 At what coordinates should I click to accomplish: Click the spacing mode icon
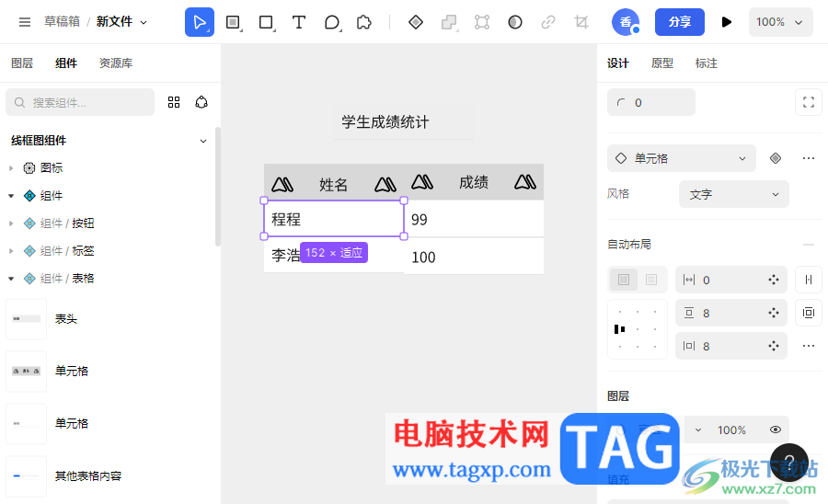click(x=809, y=280)
